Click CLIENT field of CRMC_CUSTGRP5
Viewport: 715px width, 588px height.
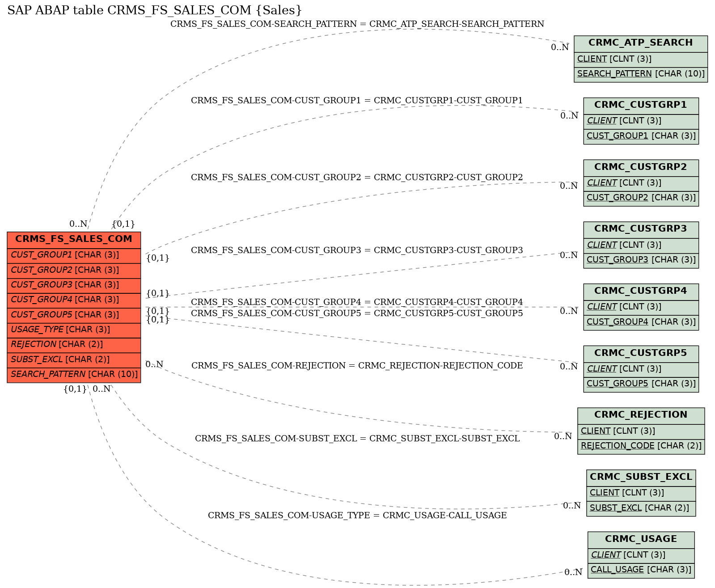[641, 369]
